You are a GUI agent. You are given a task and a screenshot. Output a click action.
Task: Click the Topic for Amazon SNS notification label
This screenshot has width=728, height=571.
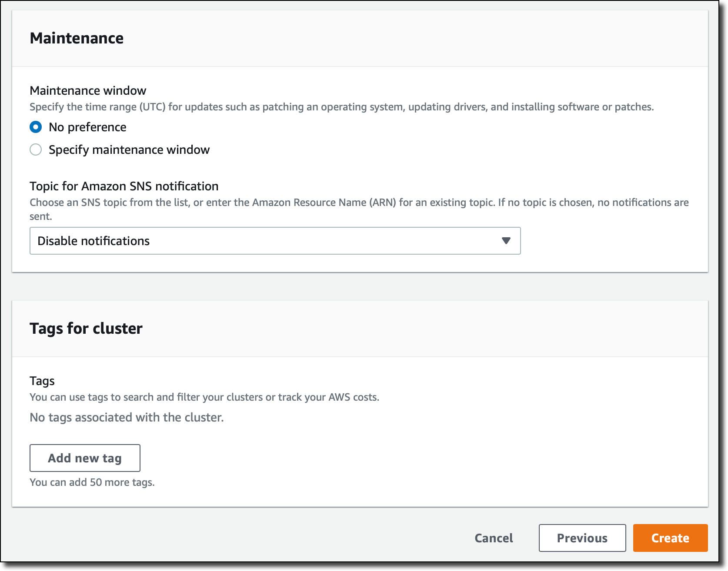tap(124, 186)
